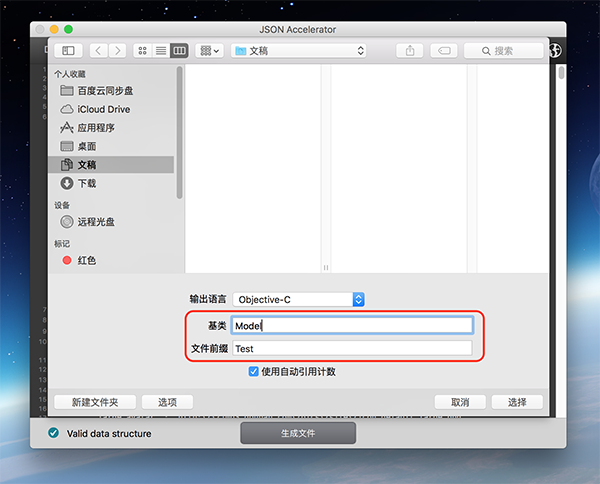
Task: Select 桌面 in sidebar
Action: [111, 146]
